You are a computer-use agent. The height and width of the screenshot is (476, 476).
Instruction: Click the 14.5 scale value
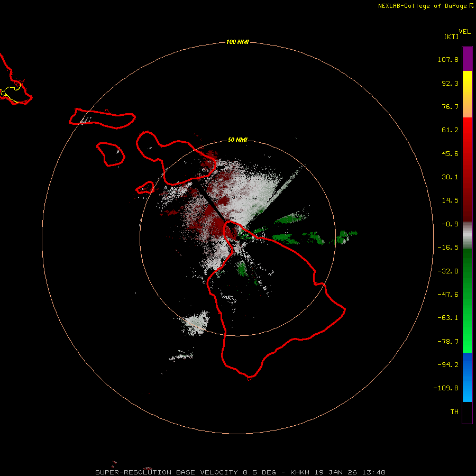[x=450, y=200]
